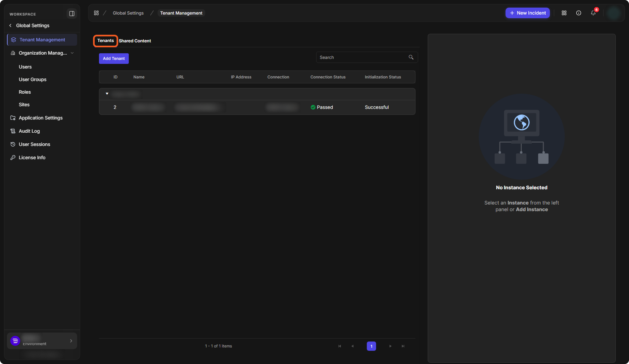Go to previous page arrow

click(353, 346)
